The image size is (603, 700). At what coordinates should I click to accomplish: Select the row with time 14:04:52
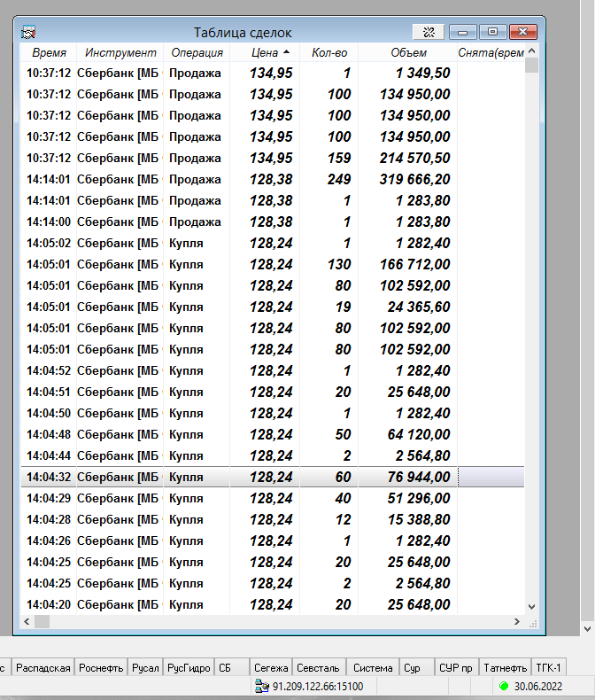[x=273, y=370]
